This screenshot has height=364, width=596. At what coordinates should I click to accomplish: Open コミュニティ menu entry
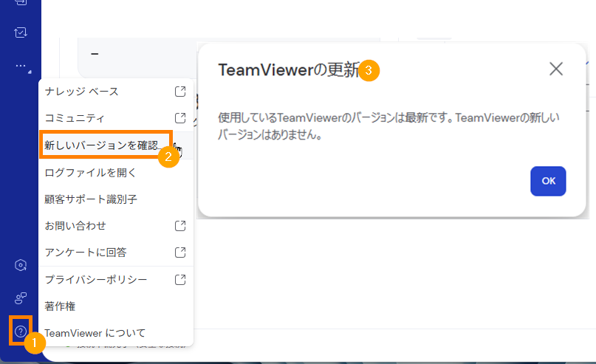[116, 118]
